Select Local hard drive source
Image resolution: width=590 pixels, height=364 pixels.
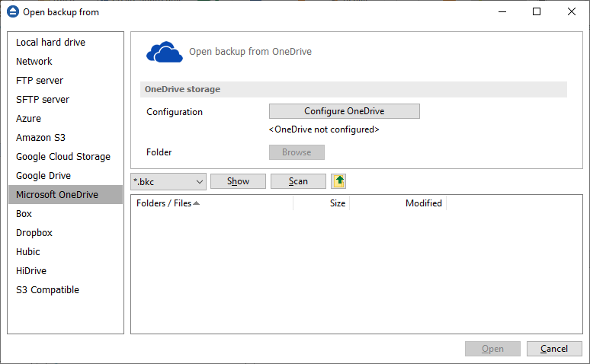coord(66,42)
